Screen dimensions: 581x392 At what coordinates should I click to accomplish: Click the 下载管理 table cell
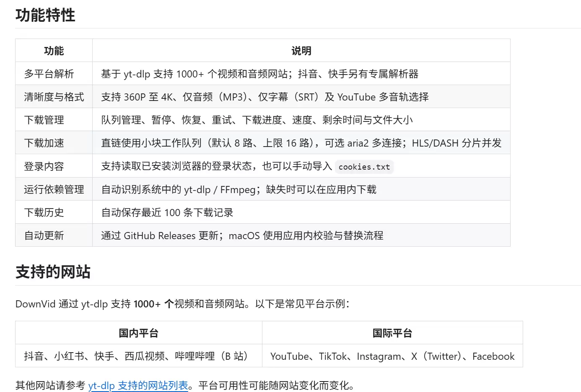[54, 120]
